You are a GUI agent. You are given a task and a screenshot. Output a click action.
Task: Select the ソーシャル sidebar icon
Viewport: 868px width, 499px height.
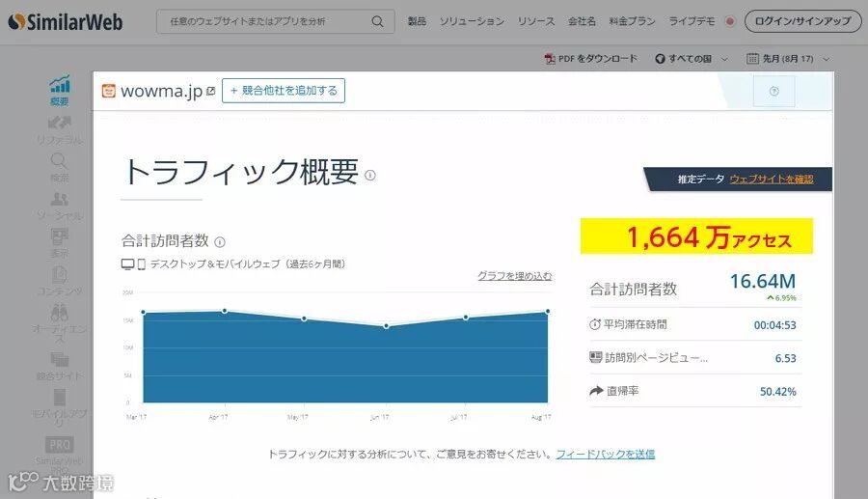59,199
